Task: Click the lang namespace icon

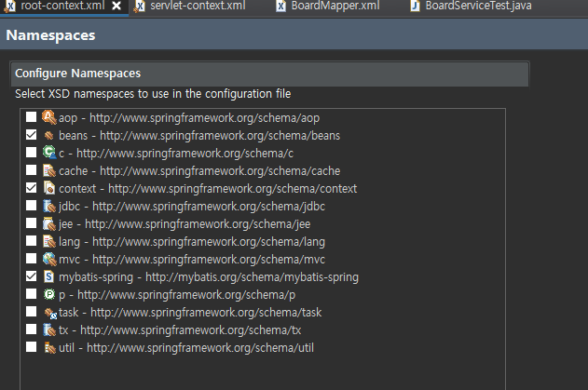Action: pos(49,241)
